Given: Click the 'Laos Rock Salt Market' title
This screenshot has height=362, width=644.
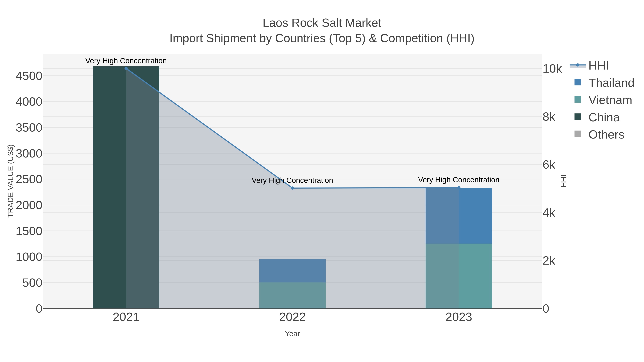Looking at the screenshot, I should [322, 23].
